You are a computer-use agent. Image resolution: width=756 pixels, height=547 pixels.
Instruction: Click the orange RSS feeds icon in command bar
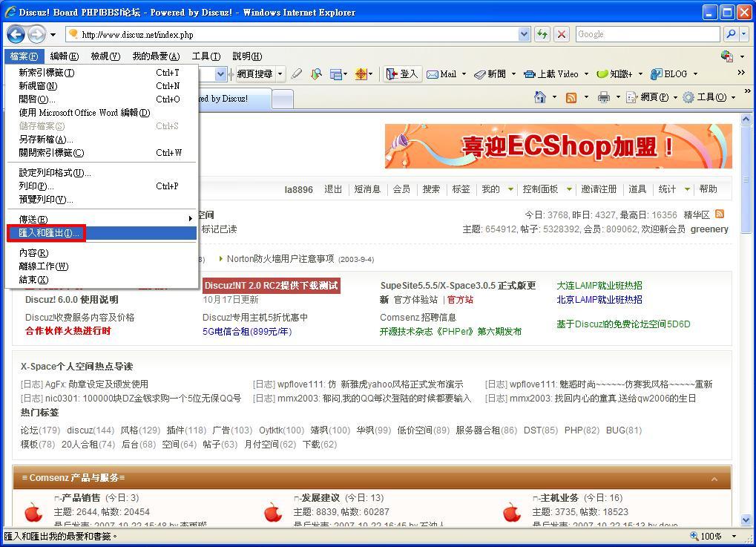[571, 97]
